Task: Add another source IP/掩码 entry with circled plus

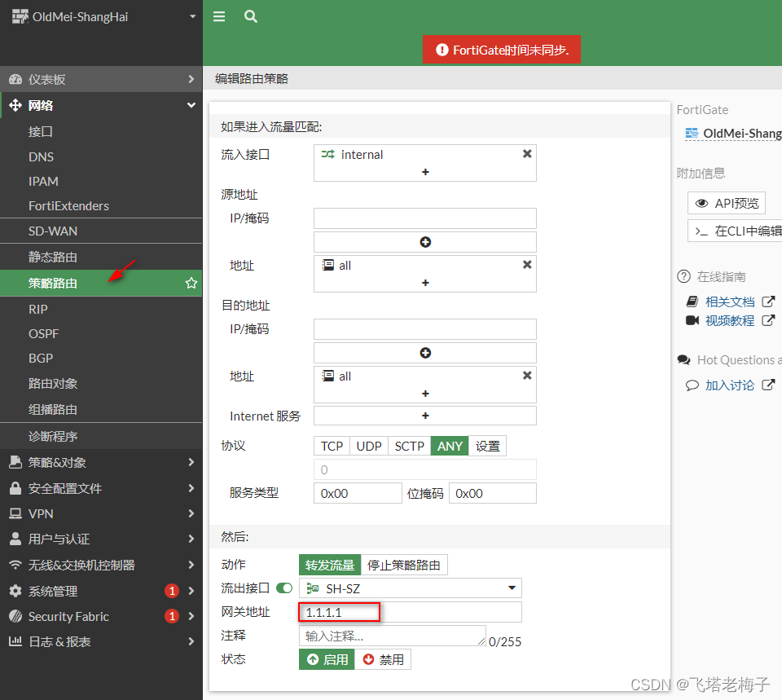Action: tap(425, 242)
